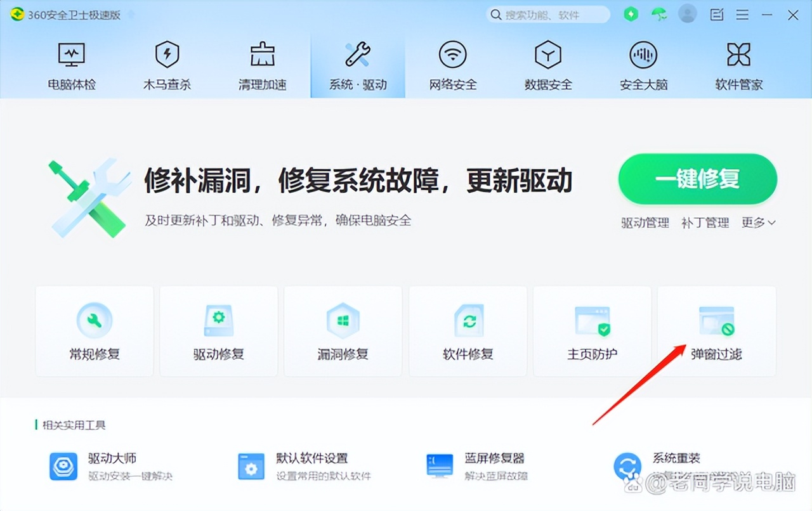Click the 360安全卫士极速版 logo icon

click(18, 14)
